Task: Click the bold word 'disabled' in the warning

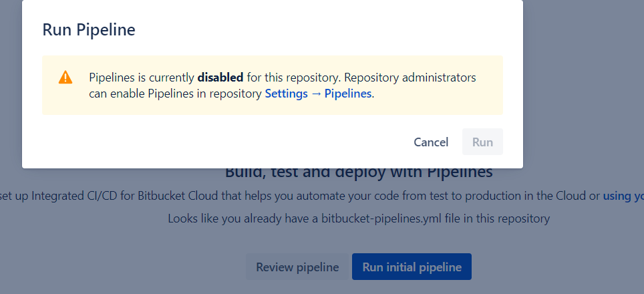Action: pos(220,78)
